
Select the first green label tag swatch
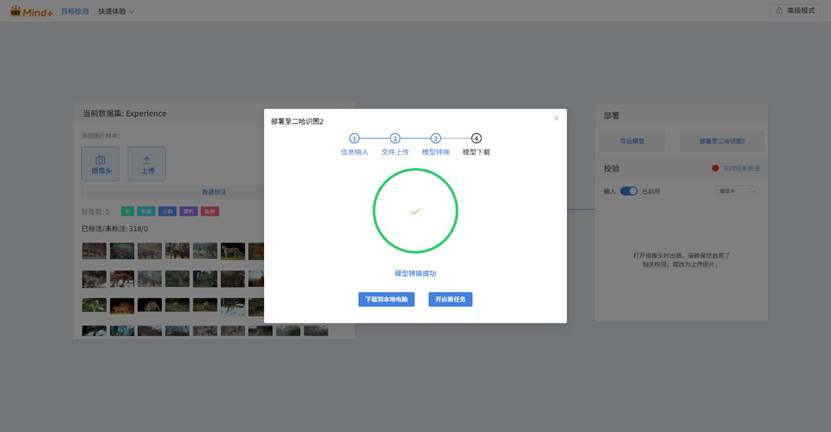click(x=127, y=211)
